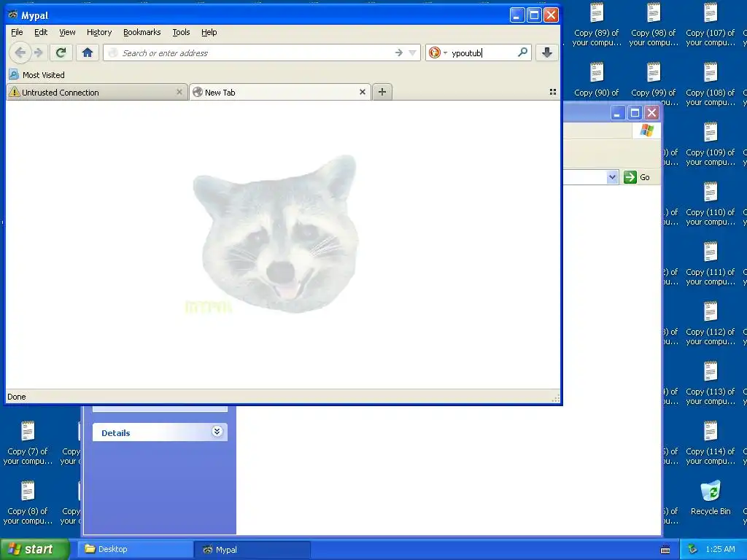
Task: Select Copy (98) of your compu file
Action: (x=653, y=24)
